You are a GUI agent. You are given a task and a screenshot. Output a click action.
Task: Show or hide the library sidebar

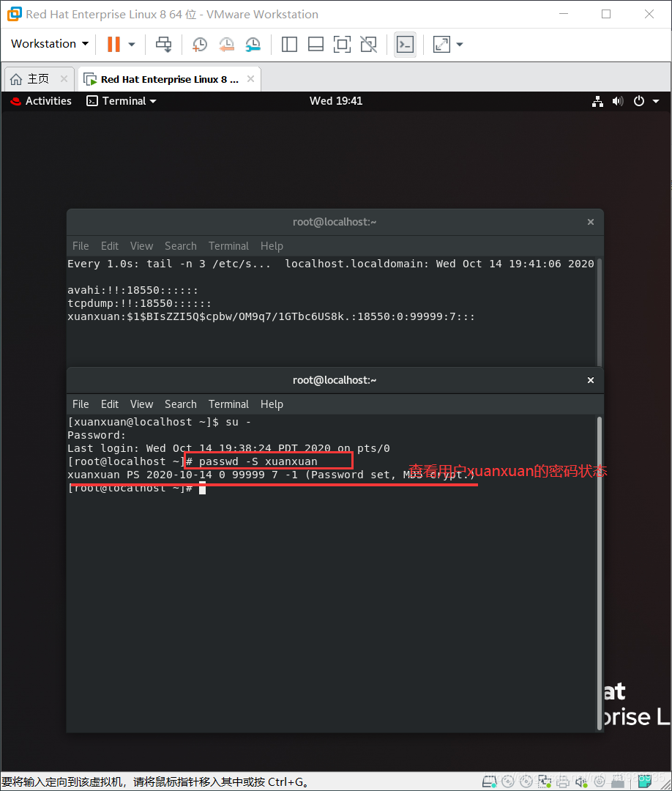coord(289,45)
